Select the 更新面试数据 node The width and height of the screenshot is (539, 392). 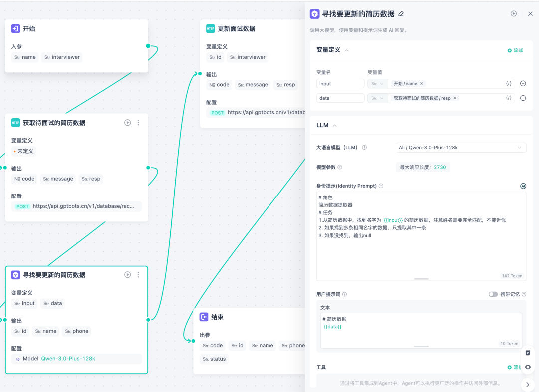point(253,73)
